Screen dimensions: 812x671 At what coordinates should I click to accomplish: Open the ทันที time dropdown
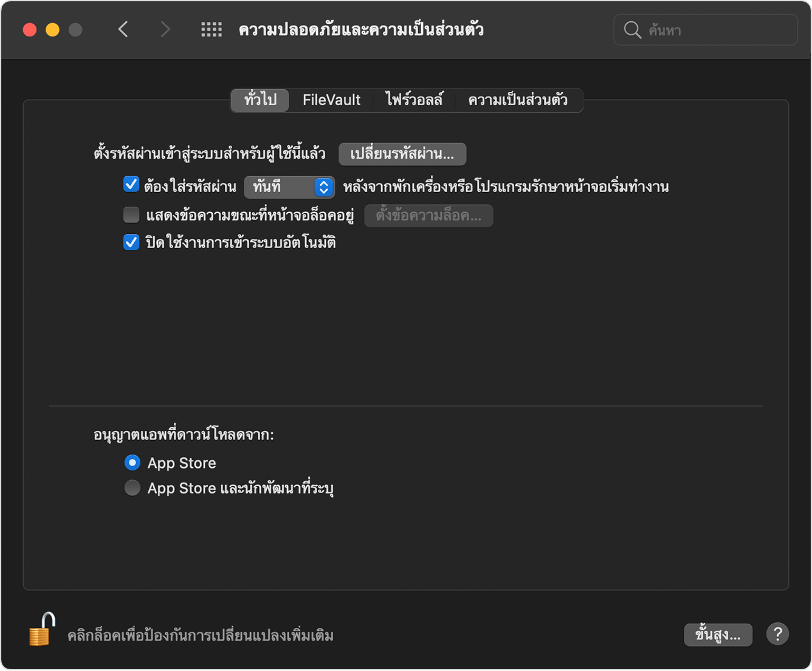tap(289, 187)
